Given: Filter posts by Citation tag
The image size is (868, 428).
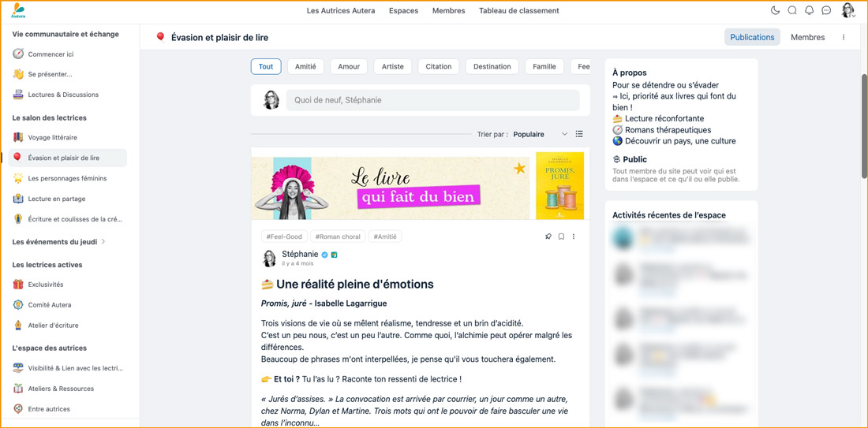Looking at the screenshot, I should tap(438, 67).
